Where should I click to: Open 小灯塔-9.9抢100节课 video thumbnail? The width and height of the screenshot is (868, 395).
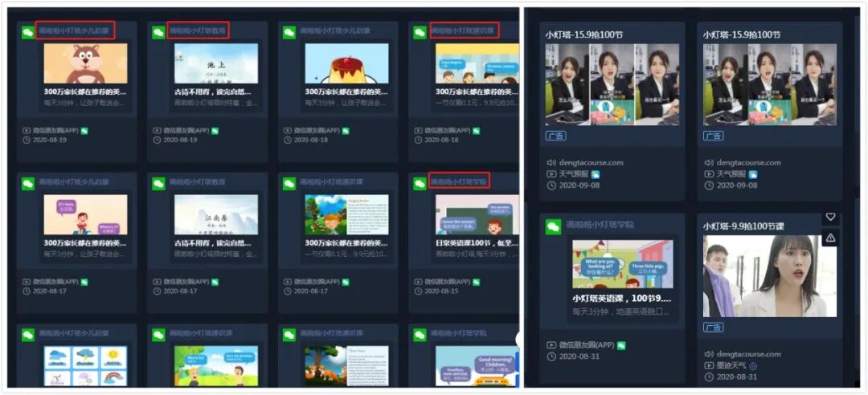[x=770, y=276]
